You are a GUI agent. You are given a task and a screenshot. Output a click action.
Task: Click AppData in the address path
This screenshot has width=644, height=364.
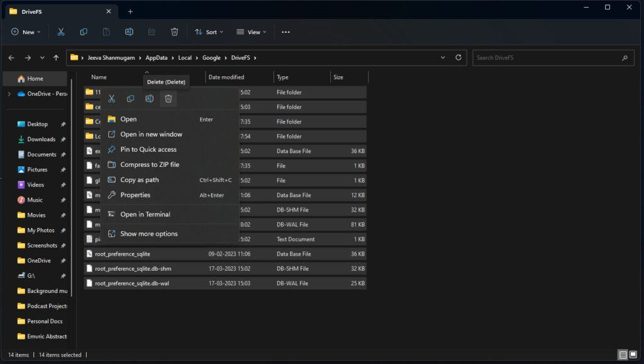[x=157, y=58]
